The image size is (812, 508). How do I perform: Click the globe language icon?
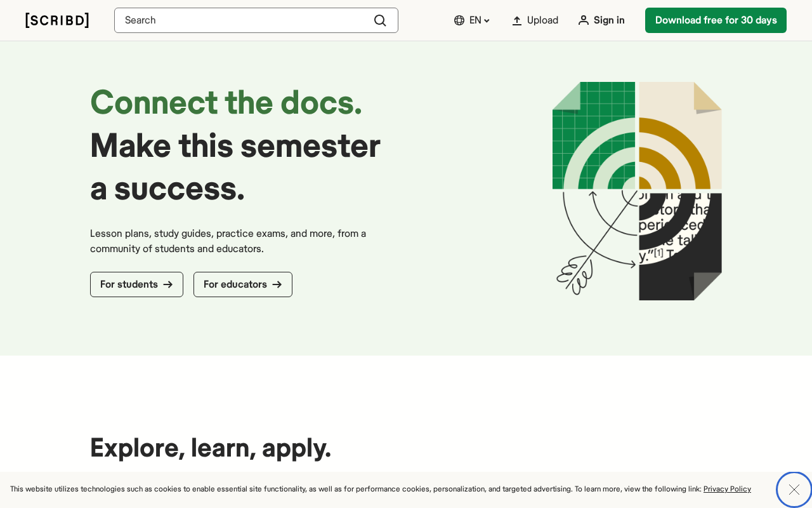[x=459, y=20]
